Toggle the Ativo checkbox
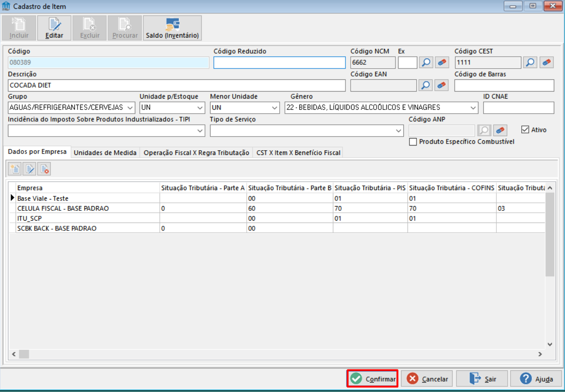The width and height of the screenshot is (565, 392). coord(525,130)
